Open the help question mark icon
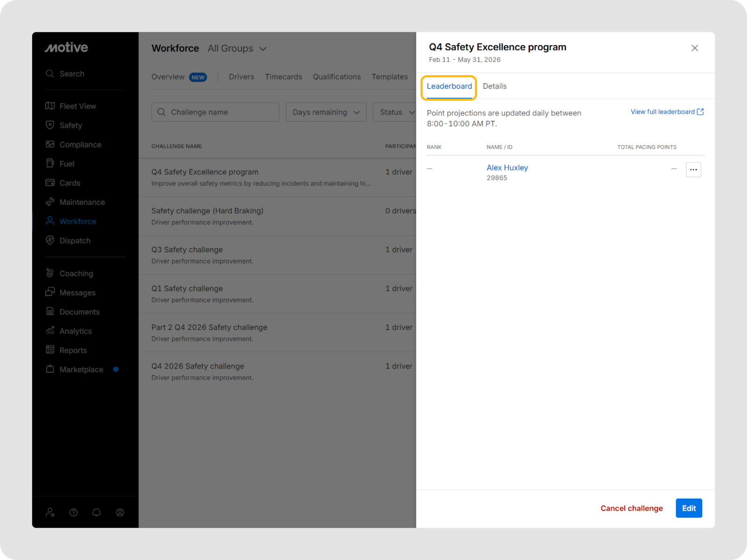Image resolution: width=747 pixels, height=560 pixels. point(73,512)
